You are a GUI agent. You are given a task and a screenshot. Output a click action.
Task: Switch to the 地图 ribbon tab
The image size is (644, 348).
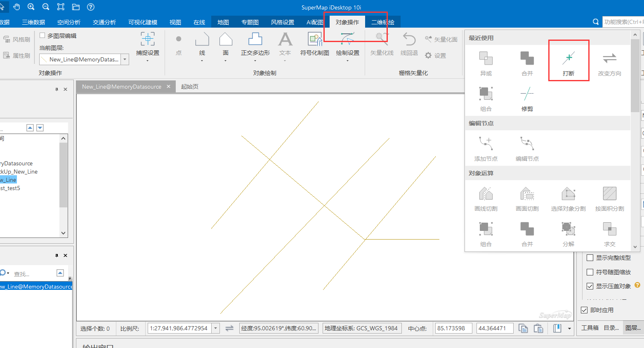coord(223,22)
